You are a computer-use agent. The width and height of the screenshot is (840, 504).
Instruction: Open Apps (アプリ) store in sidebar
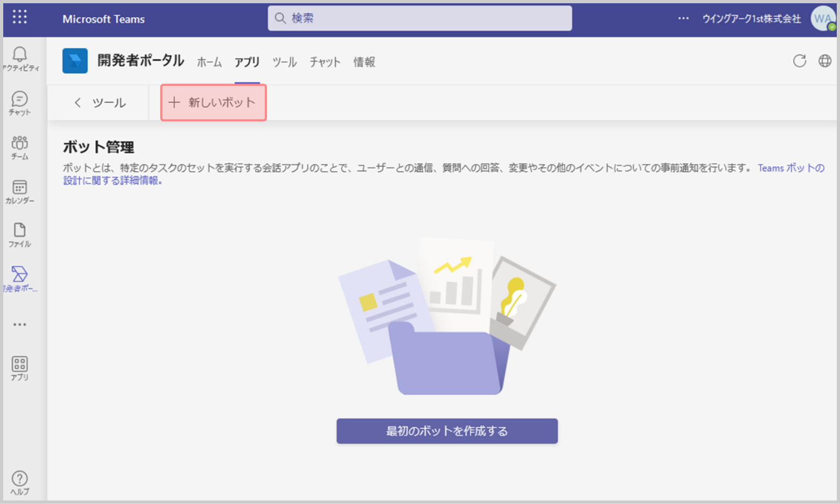[20, 368]
